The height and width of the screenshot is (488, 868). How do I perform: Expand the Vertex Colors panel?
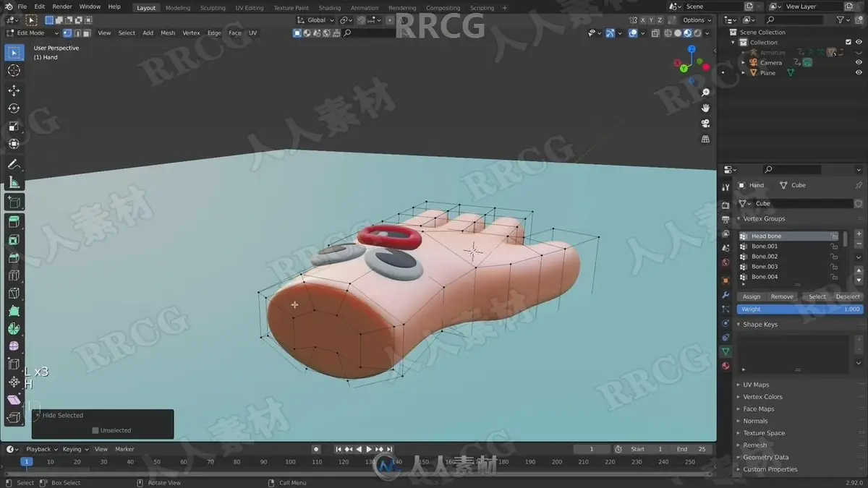click(x=762, y=397)
